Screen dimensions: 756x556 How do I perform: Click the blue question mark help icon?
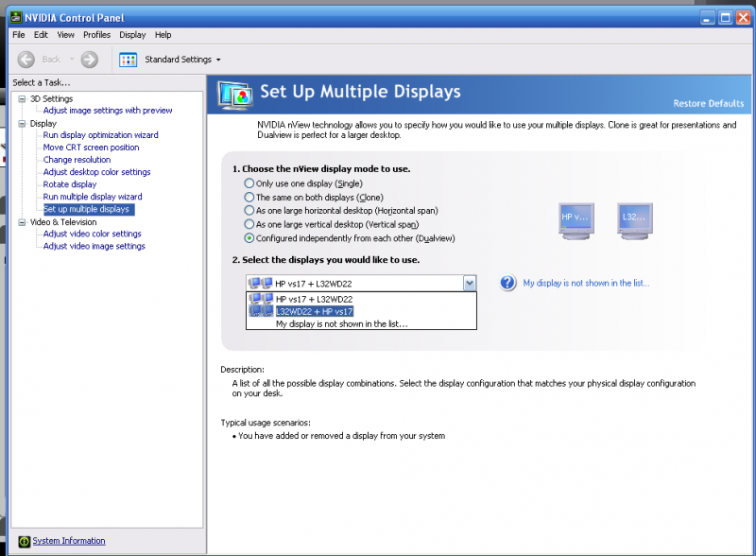[508, 283]
